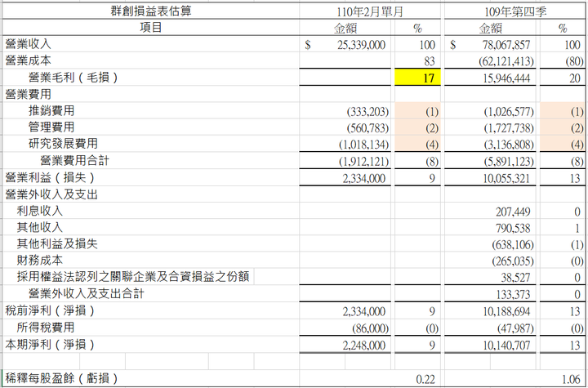This screenshot has width=588, height=388.
Task: Click operating income 2,334,000 in 營業利益 row
Action: (x=363, y=178)
